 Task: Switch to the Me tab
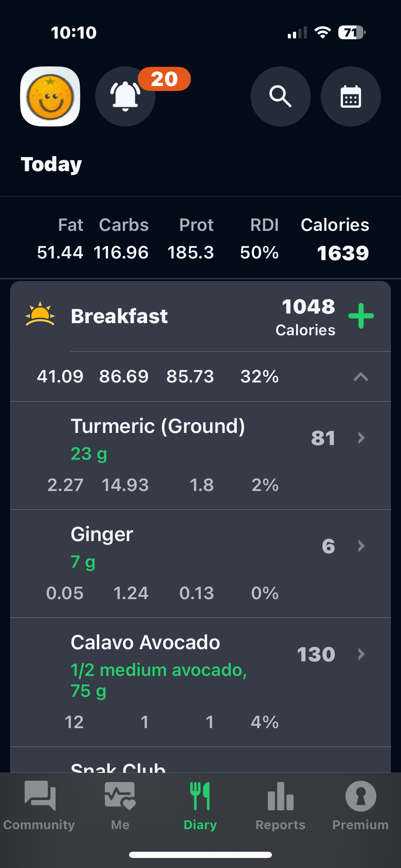point(120,806)
